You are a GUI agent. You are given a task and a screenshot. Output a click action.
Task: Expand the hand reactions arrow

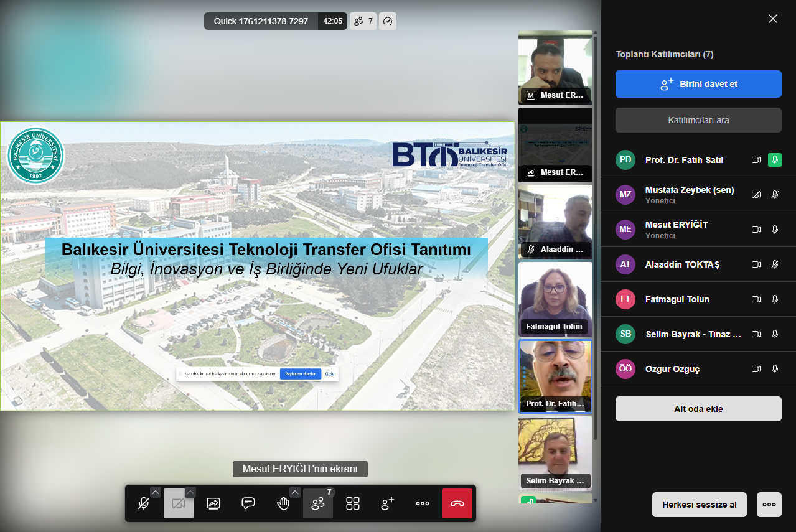coord(295,492)
